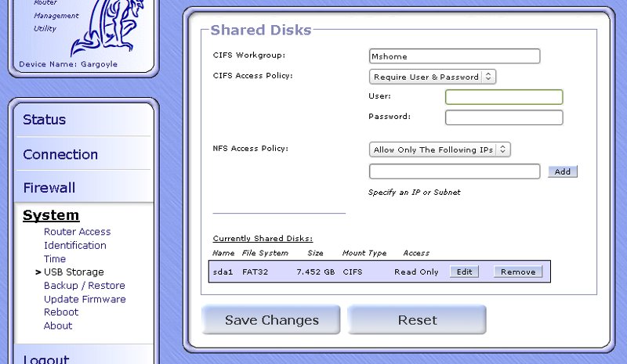Click the CIFS mount type cell
Image resolution: width=627 pixels, height=364 pixels.
(x=352, y=272)
